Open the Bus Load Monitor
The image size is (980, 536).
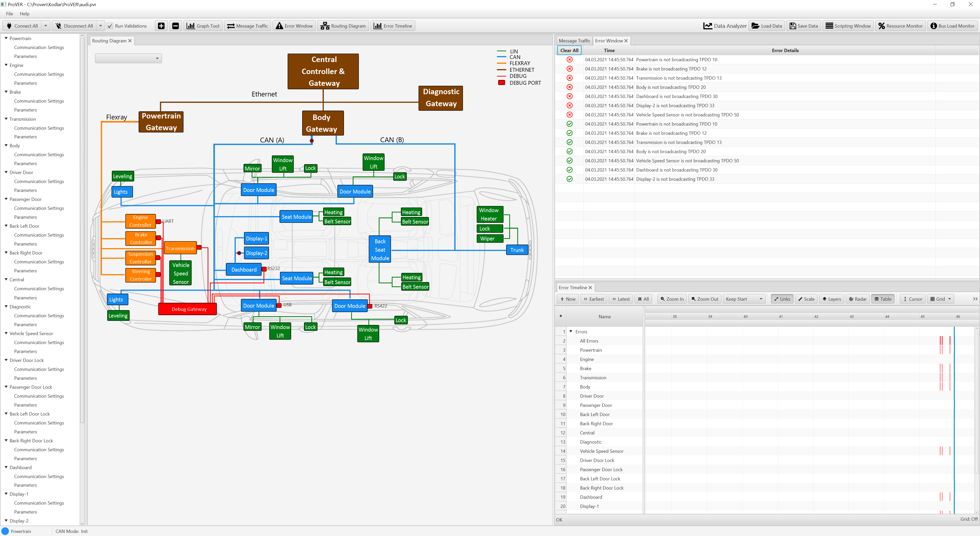(952, 26)
